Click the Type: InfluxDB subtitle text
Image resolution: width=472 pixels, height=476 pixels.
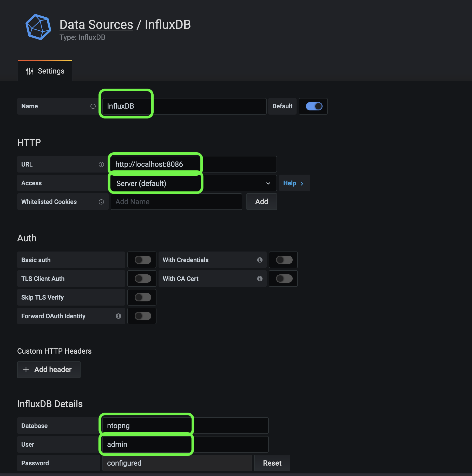pyautogui.click(x=82, y=37)
